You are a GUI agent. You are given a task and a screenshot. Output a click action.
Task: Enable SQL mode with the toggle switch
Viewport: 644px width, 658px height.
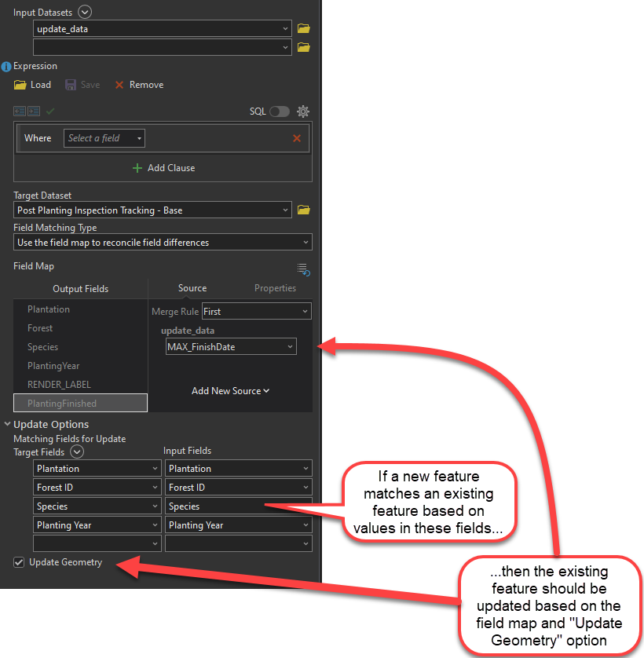tap(280, 111)
